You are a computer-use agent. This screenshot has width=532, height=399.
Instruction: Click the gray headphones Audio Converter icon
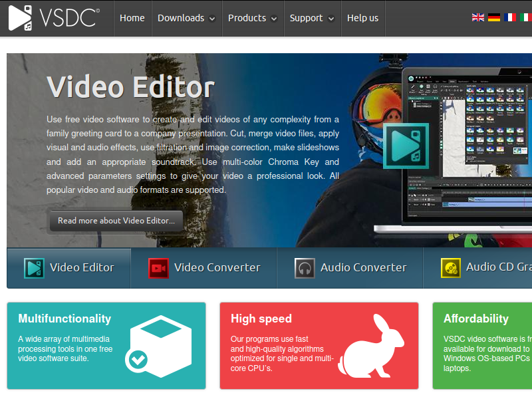tap(305, 268)
